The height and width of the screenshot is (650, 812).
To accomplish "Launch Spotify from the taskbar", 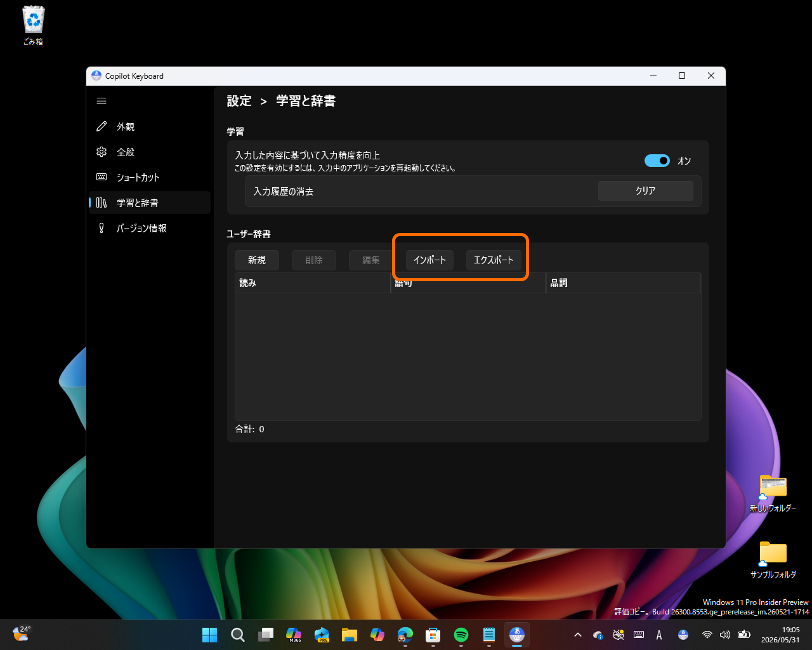I will (461, 635).
